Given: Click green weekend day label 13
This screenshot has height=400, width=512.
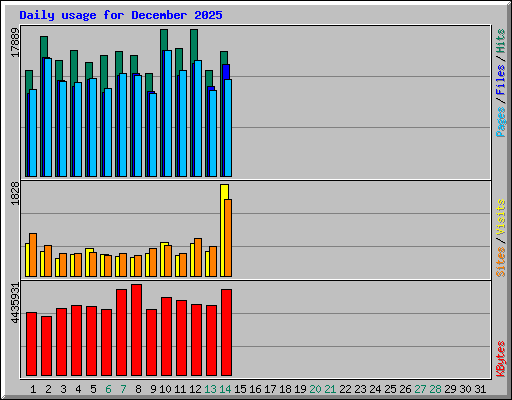Looking at the screenshot, I should point(210,389).
